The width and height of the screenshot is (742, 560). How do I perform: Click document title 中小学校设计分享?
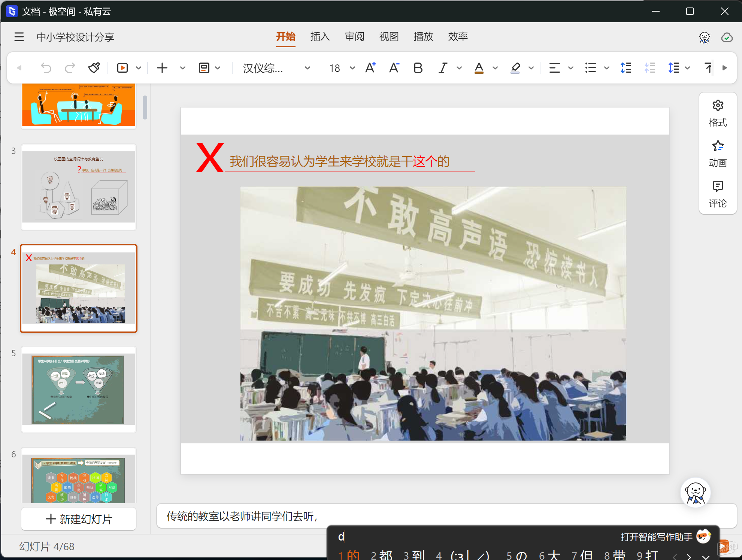[x=75, y=37]
